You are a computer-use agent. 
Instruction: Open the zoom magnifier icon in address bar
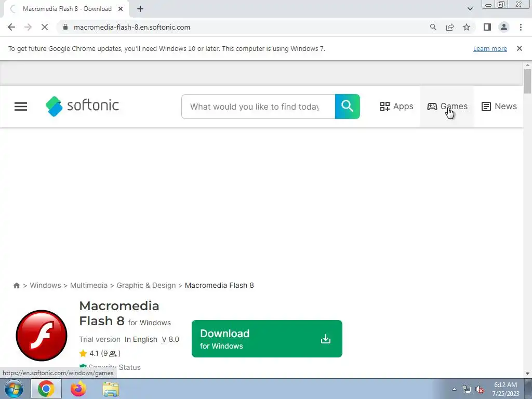click(x=433, y=27)
